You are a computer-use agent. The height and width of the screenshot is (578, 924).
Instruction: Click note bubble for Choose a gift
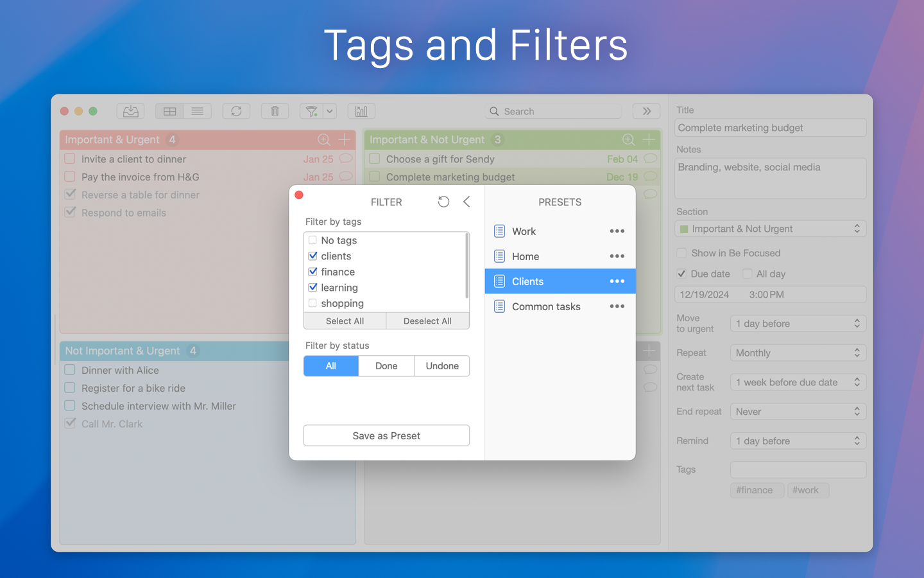pyautogui.click(x=651, y=158)
